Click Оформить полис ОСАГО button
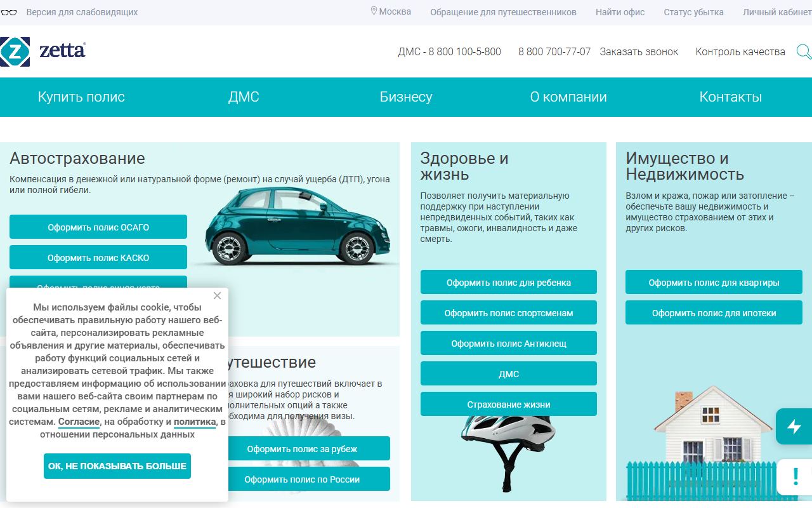The width and height of the screenshot is (812, 508). pos(98,227)
